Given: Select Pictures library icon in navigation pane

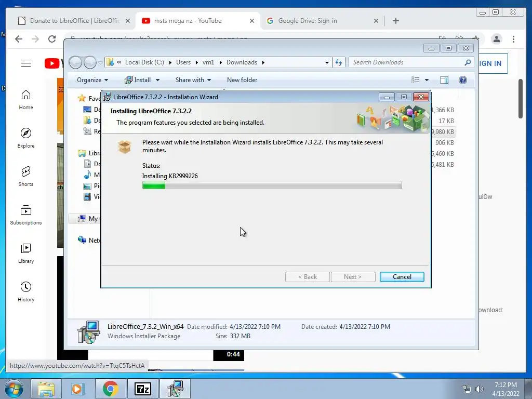Looking at the screenshot, I should click(87, 185).
